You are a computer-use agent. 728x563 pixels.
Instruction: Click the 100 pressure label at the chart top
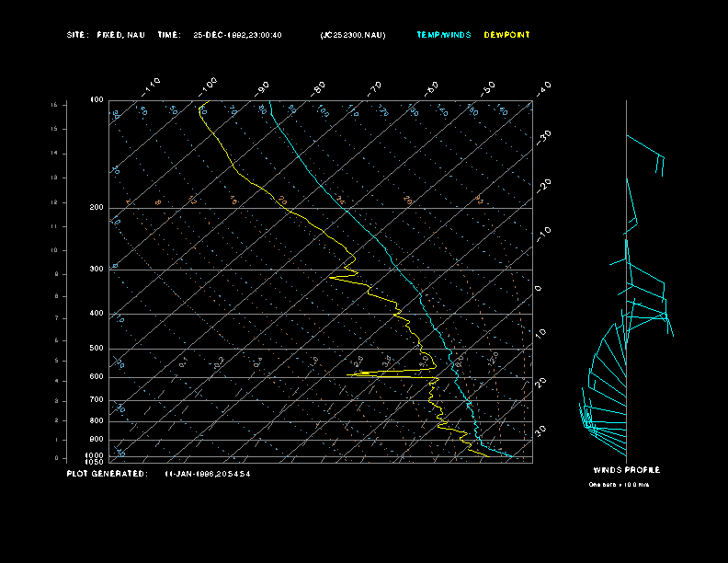[96, 99]
